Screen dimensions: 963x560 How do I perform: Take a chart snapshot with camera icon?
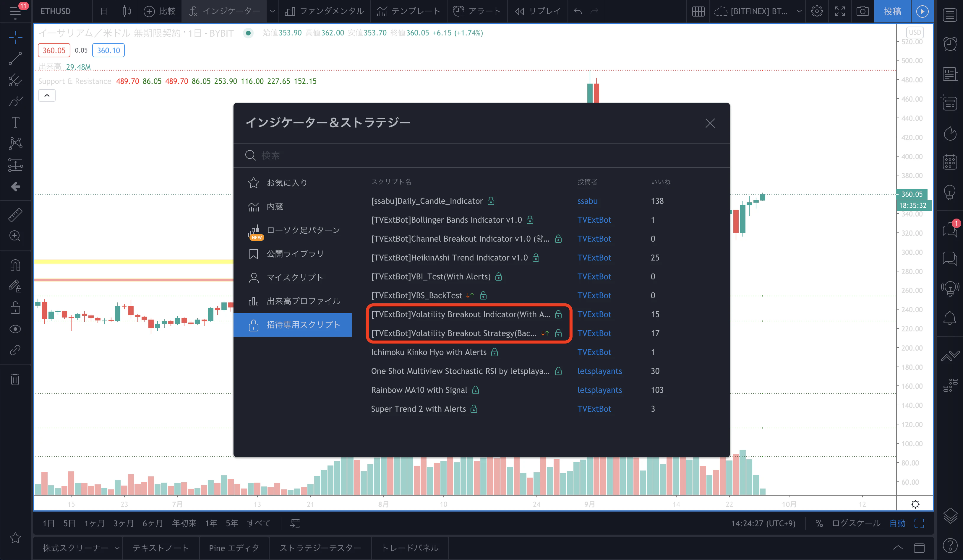click(x=863, y=11)
